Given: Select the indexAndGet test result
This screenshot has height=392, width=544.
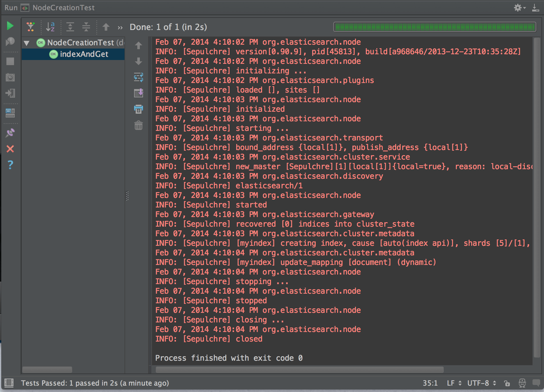Looking at the screenshot, I should click(84, 54).
